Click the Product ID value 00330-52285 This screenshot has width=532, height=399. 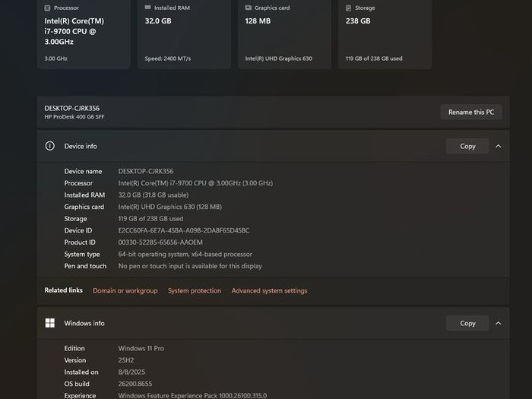click(x=160, y=242)
